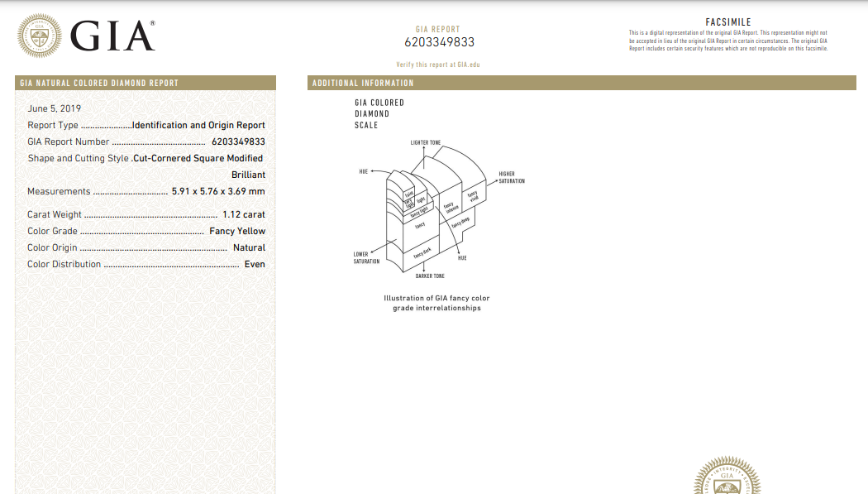Select the Fancy Yellow color grade value

pyautogui.click(x=237, y=232)
